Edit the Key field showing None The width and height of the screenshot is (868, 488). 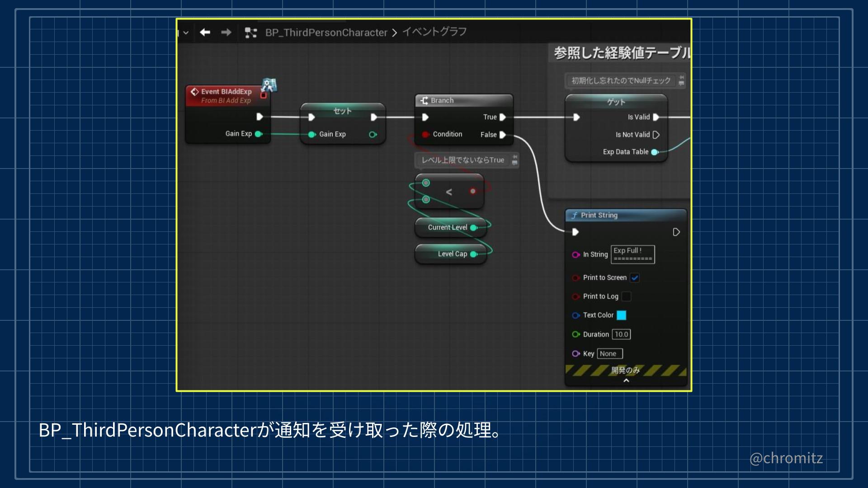pos(610,354)
